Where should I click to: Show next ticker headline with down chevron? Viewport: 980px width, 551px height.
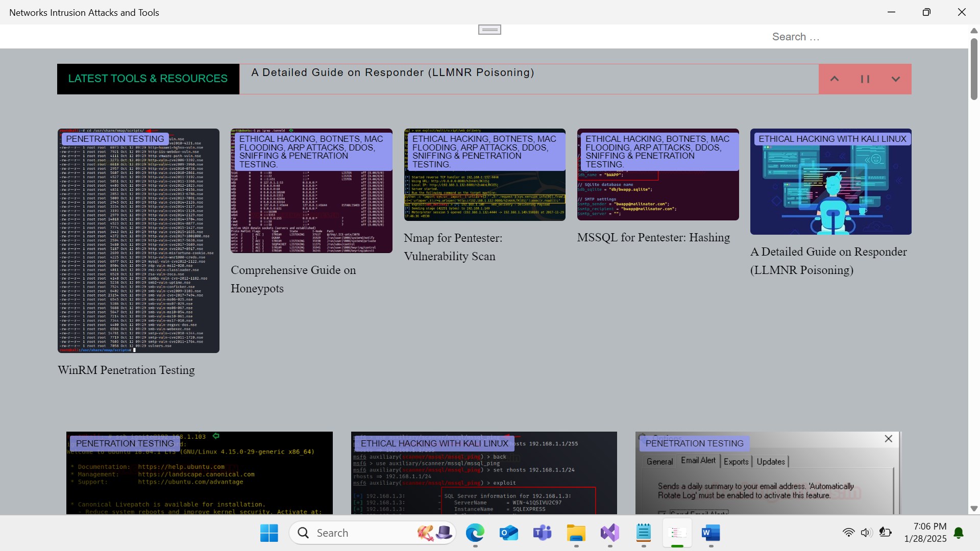(x=895, y=79)
